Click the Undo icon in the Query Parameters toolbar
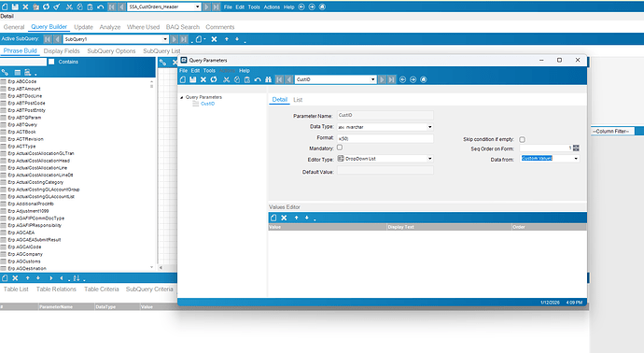The width and height of the screenshot is (644, 353). point(258,79)
